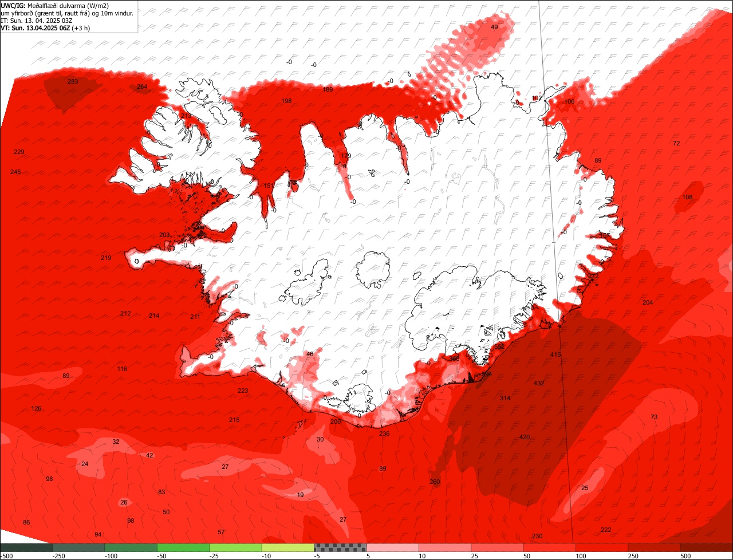Image resolution: width=733 pixels, height=560 pixels.
Task: Click the flux value '108' in the eastern sea
Action: [687, 197]
